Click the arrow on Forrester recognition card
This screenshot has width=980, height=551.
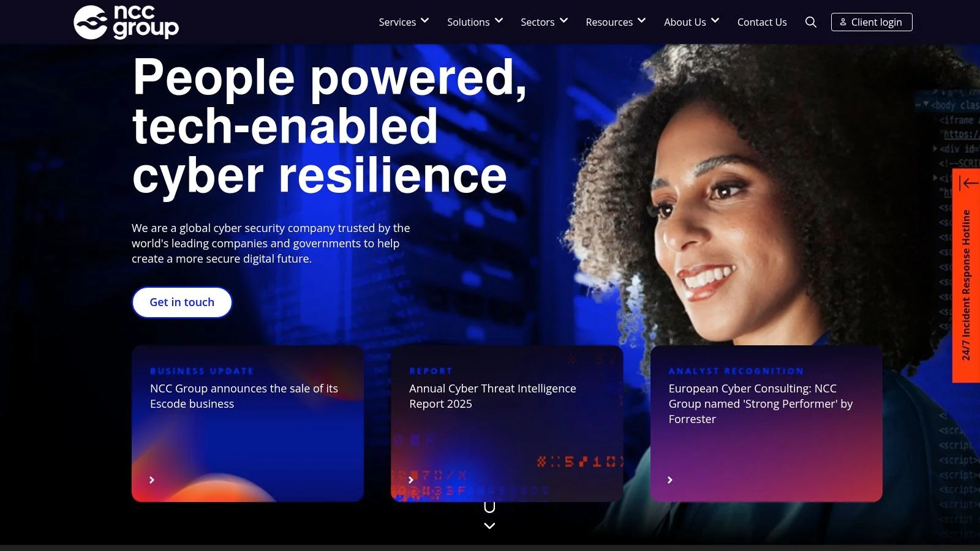pyautogui.click(x=670, y=480)
